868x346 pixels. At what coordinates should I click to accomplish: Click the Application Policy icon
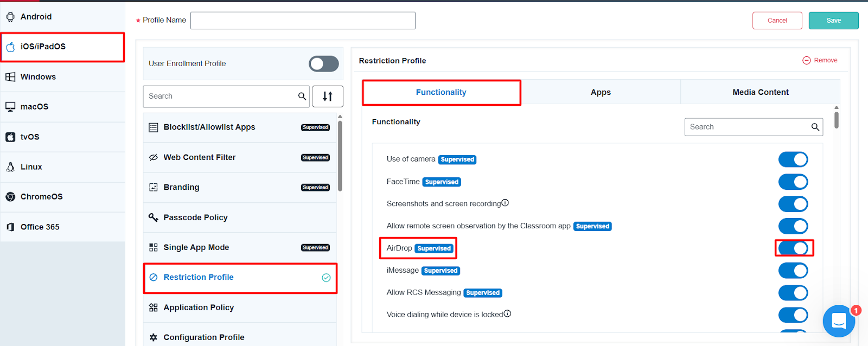point(154,307)
